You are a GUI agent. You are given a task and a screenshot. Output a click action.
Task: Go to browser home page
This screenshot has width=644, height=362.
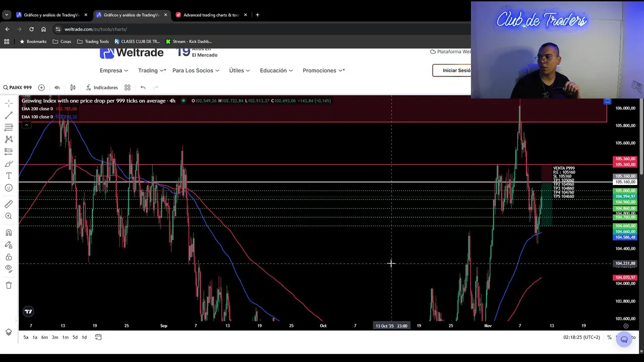click(43, 29)
